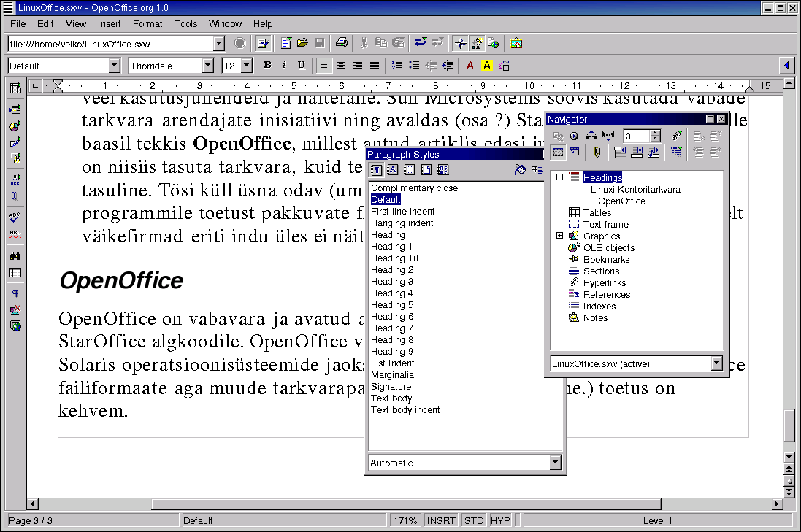
Task: Open the Format menu
Action: [x=147, y=24]
